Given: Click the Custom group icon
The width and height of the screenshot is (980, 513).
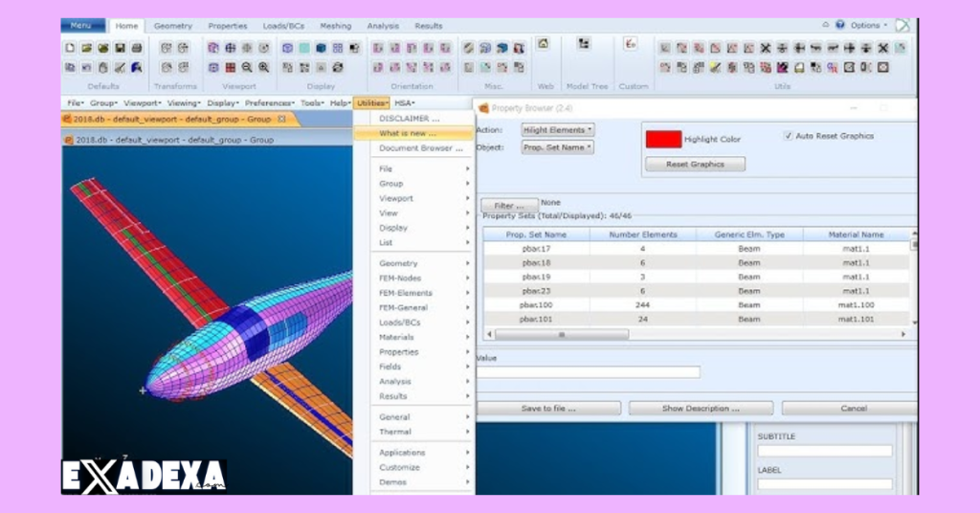Looking at the screenshot, I should click(631, 44).
